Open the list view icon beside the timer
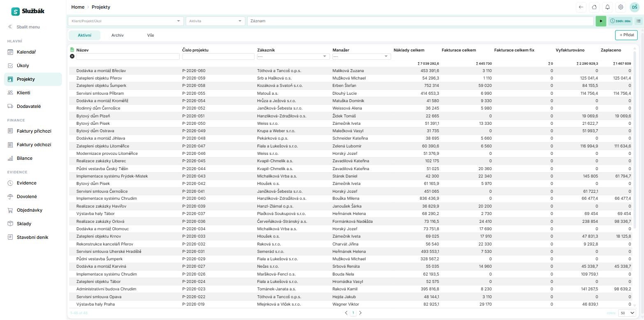The width and height of the screenshot is (644, 320). [638, 21]
